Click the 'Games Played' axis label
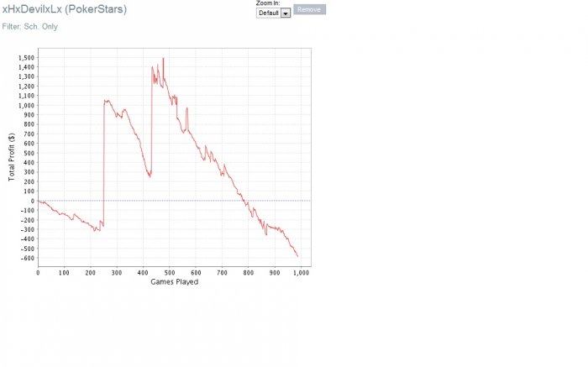 click(x=175, y=281)
